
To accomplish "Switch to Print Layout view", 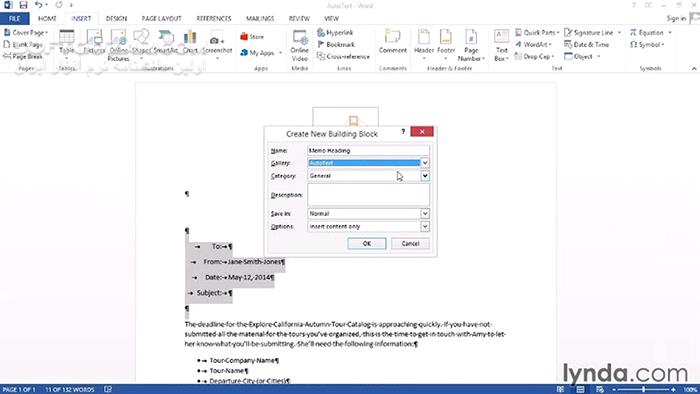I will click(580, 390).
